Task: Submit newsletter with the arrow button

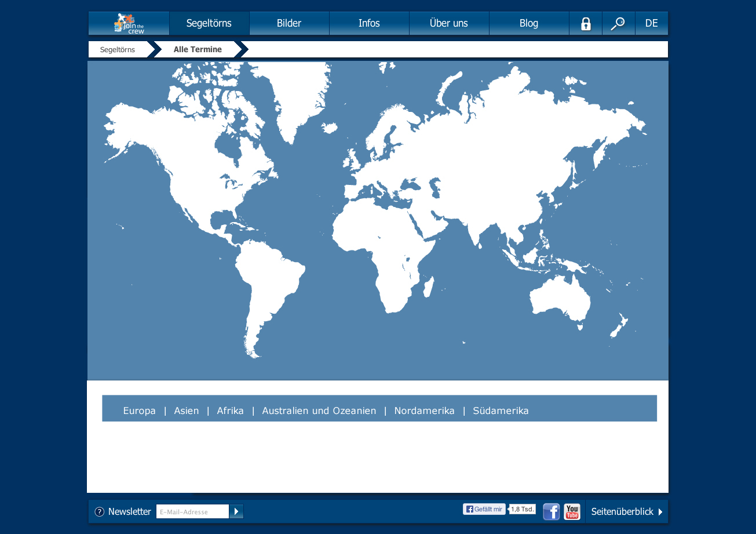Action: 236,511
